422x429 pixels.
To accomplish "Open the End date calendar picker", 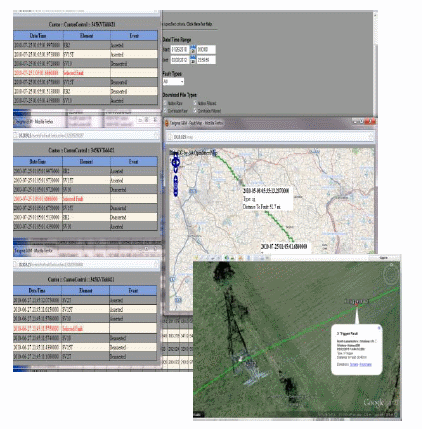I will pos(193,60).
